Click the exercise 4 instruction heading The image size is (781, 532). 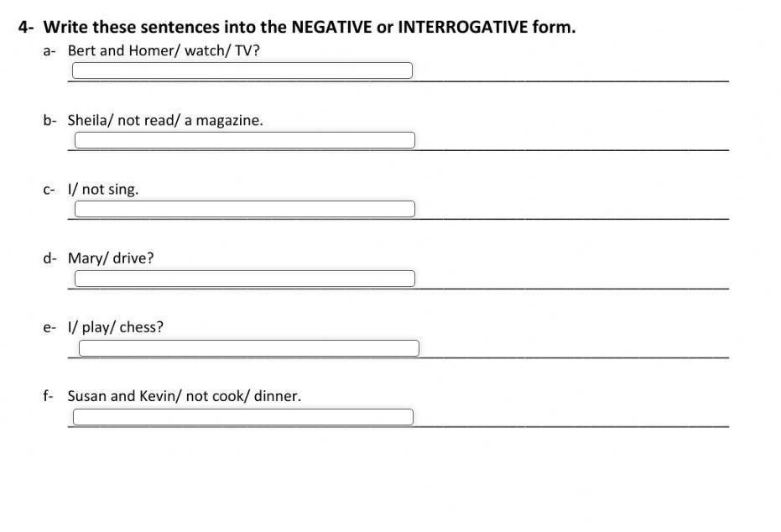click(298, 27)
